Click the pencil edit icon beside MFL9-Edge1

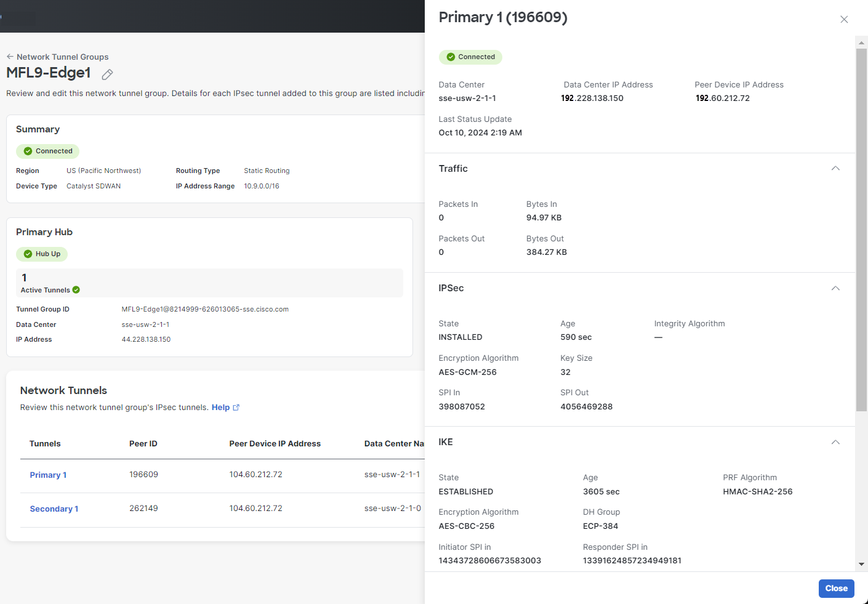coord(107,74)
